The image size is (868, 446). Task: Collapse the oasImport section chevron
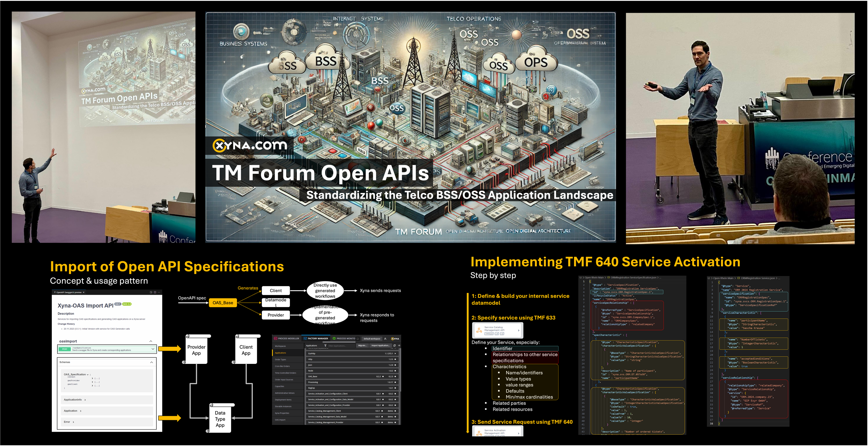[x=151, y=341]
